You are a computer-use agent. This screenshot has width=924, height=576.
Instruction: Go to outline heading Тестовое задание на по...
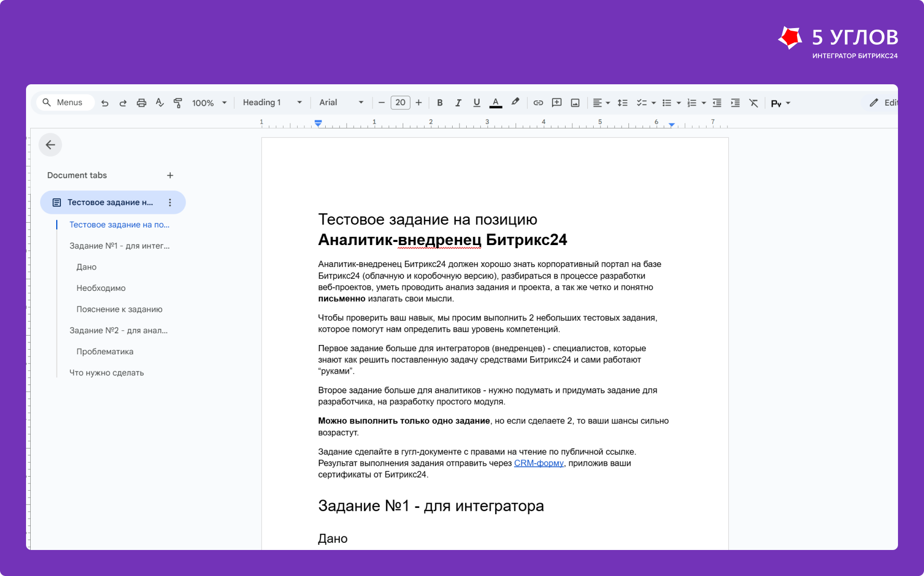tap(120, 225)
